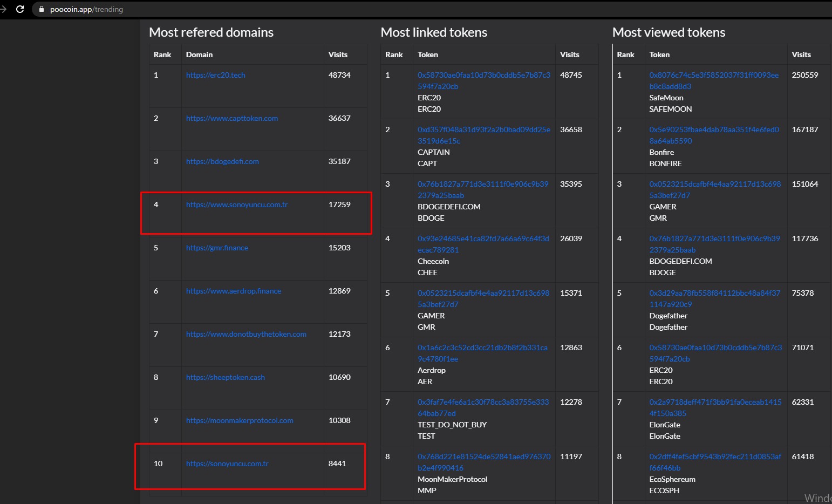Screen dimensions: 832x504
Task: Open BDOGE token address in Most viewed tokens
Action: pos(714,244)
